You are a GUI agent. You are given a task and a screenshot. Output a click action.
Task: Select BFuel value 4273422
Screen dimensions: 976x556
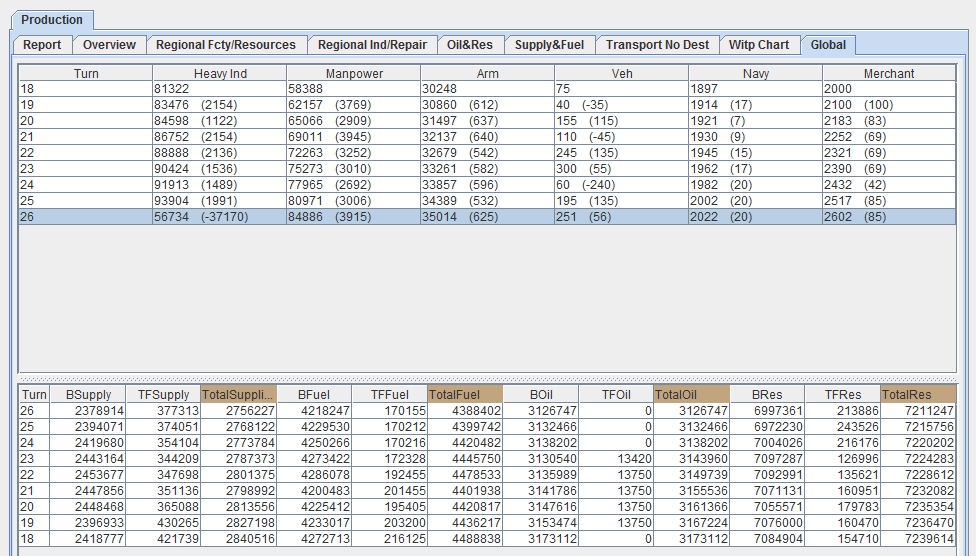coord(314,458)
